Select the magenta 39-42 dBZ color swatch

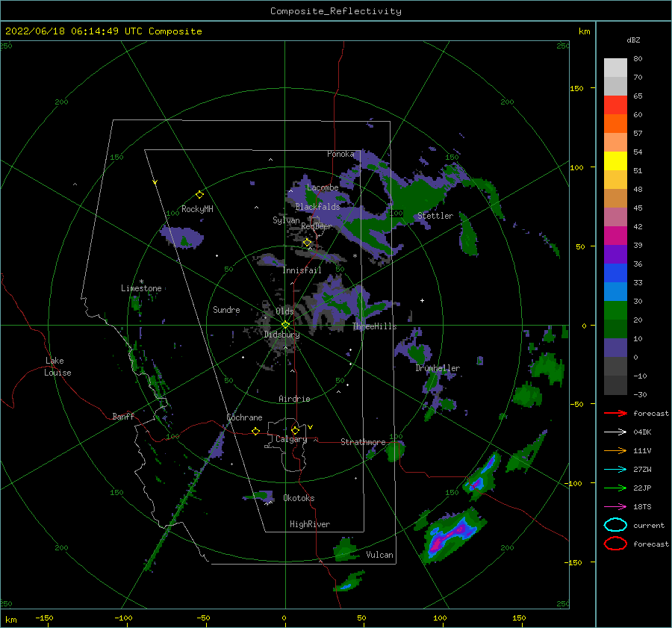[615, 236]
